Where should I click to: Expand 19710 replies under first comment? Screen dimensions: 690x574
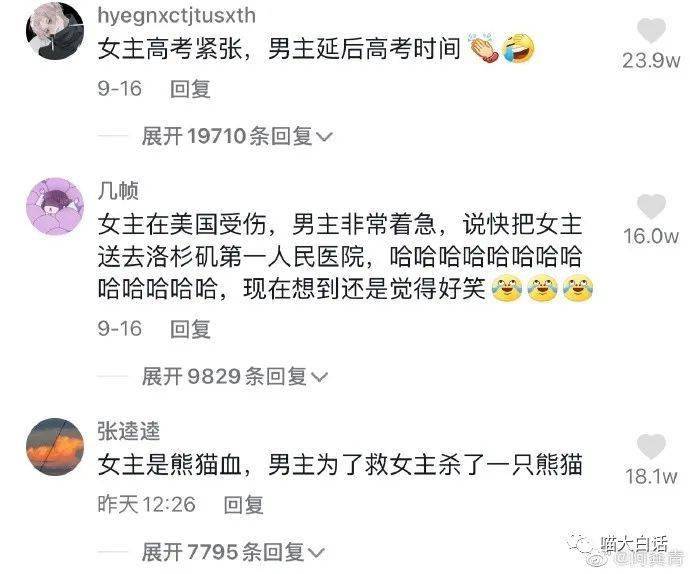237,136
